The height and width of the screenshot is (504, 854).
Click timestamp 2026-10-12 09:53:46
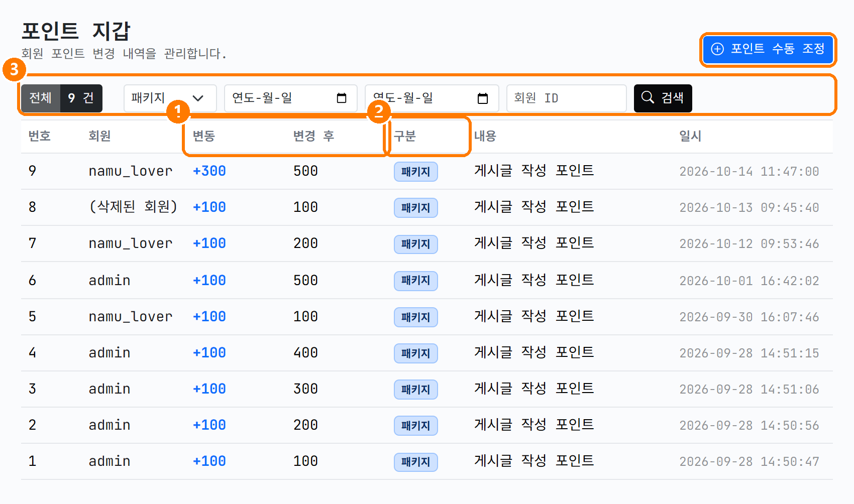(749, 244)
